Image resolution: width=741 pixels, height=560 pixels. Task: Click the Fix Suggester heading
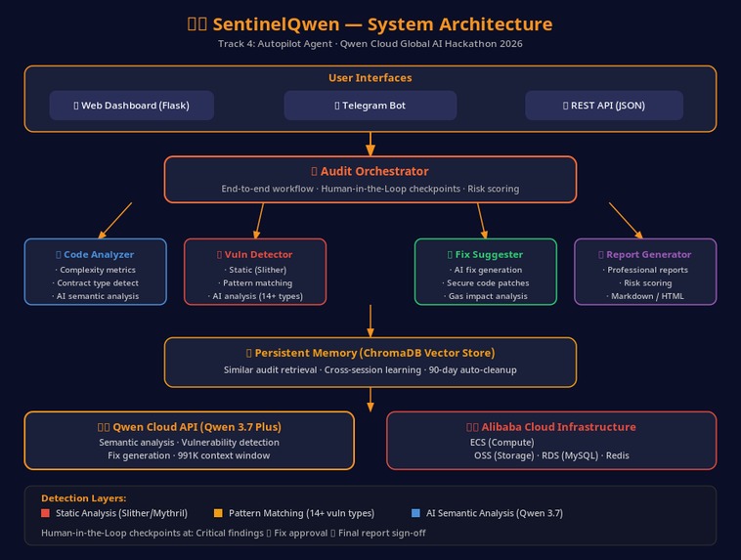click(485, 254)
